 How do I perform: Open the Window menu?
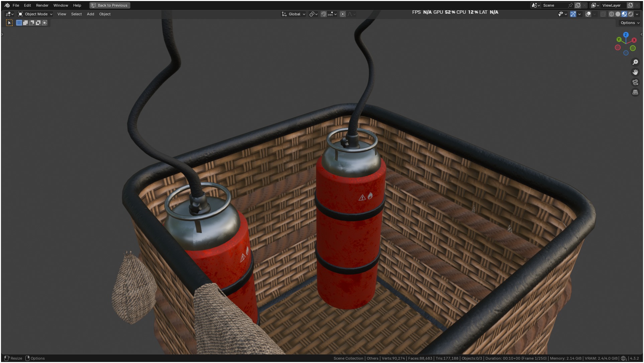click(61, 5)
